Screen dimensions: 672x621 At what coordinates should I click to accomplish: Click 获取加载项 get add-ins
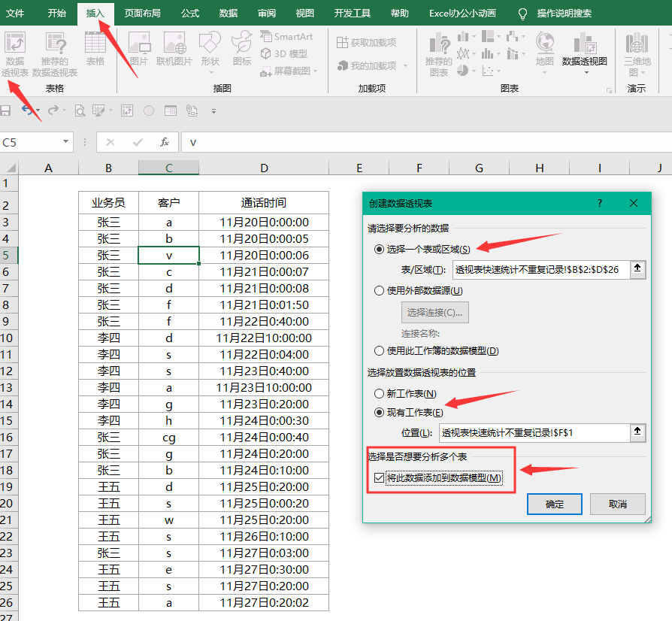(366, 42)
